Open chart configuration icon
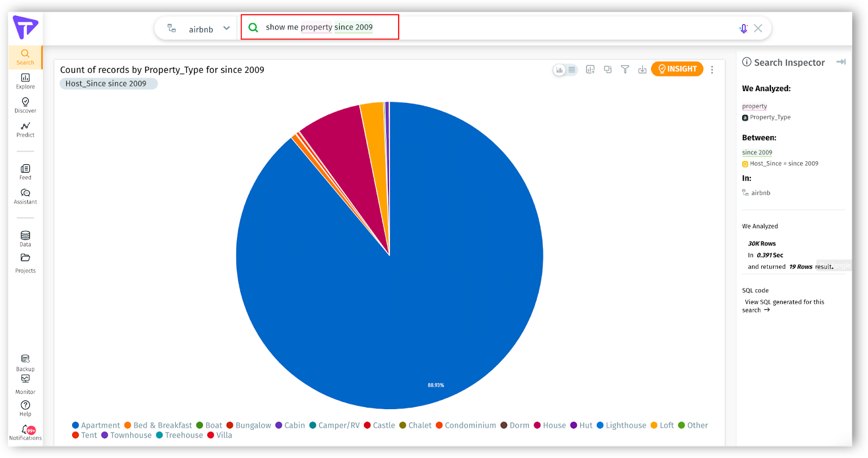The width and height of the screenshot is (868, 458). click(590, 69)
